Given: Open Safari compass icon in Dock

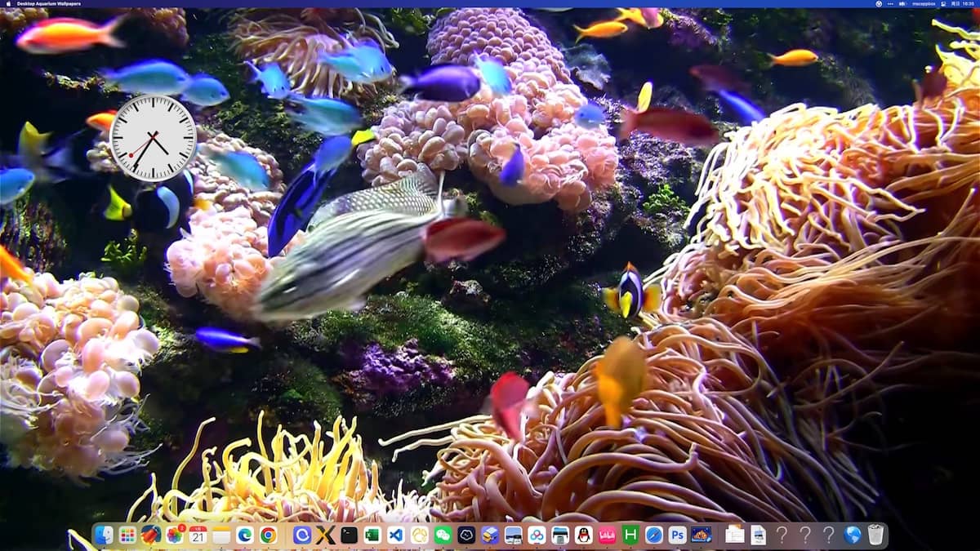Looking at the screenshot, I should point(654,535).
